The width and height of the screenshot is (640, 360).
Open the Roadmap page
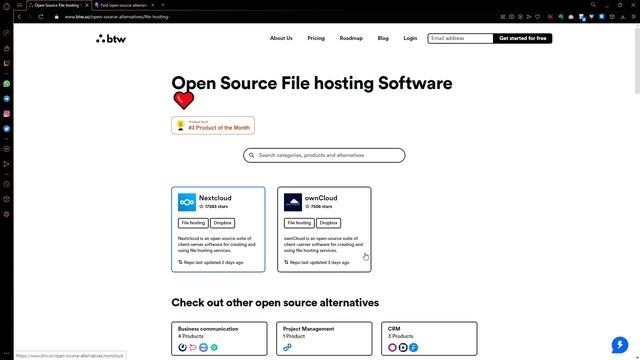[x=351, y=38]
